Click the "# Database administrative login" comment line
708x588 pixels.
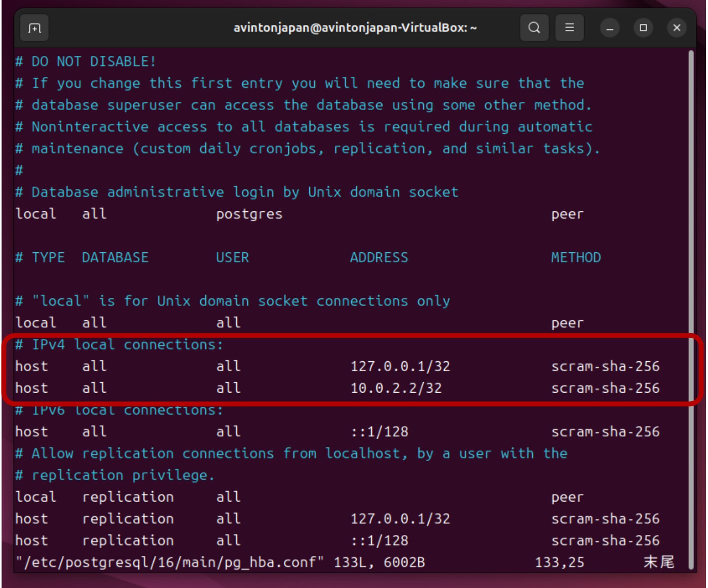click(237, 192)
